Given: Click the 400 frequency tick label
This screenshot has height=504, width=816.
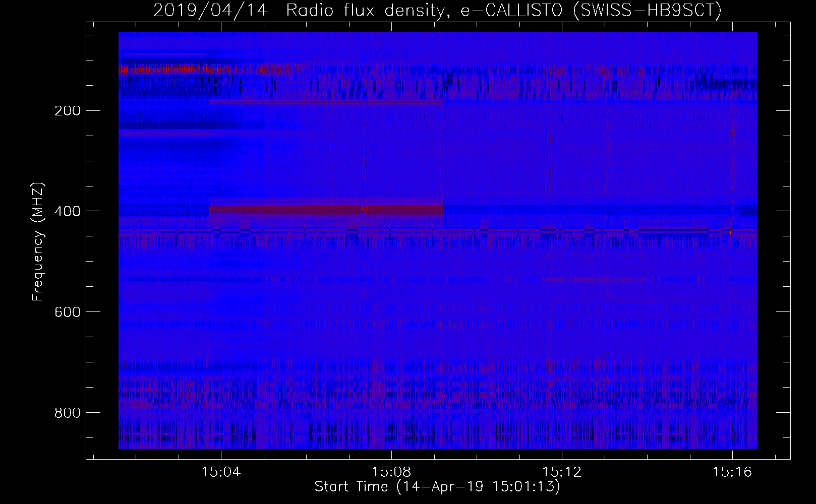Looking at the screenshot, I should pyautogui.click(x=67, y=211).
